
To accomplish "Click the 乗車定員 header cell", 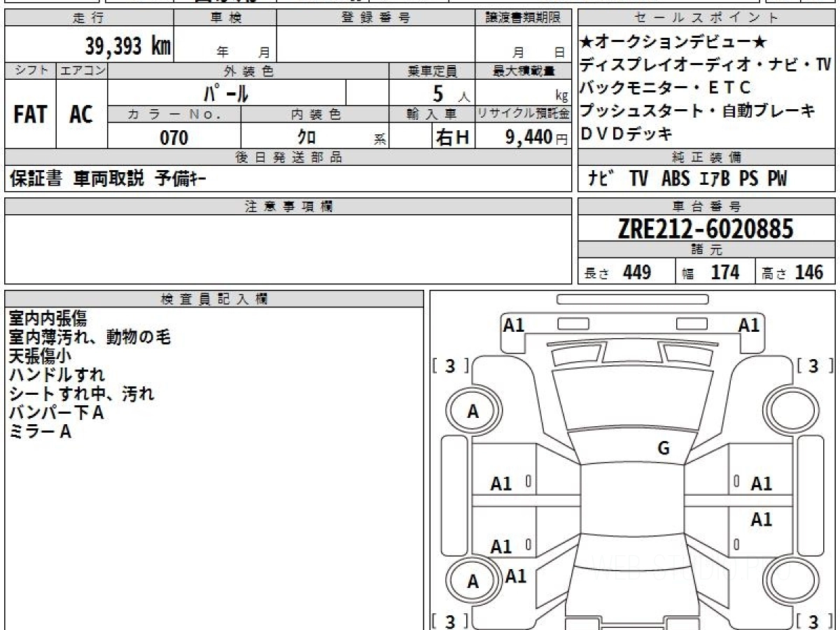I will tap(433, 71).
